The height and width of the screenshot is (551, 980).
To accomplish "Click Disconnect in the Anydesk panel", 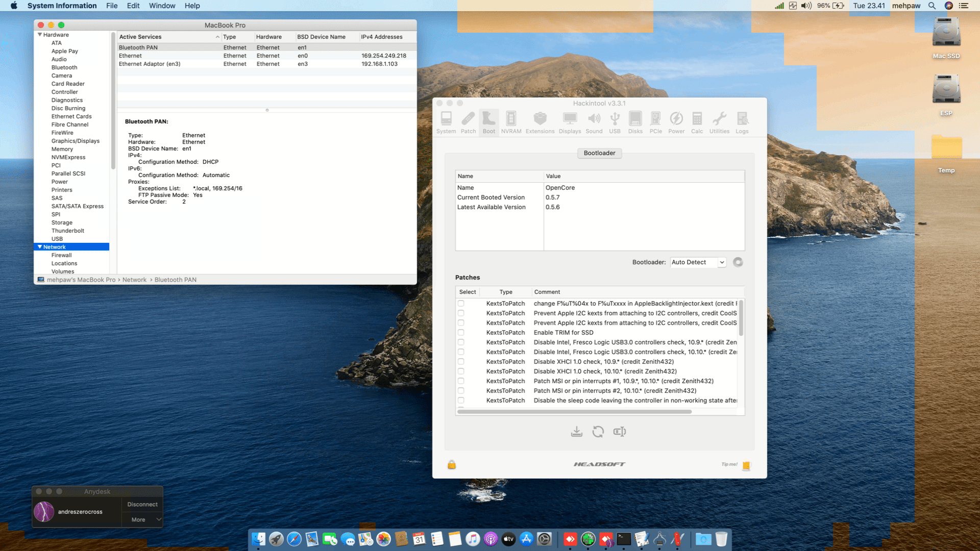I will tap(142, 504).
